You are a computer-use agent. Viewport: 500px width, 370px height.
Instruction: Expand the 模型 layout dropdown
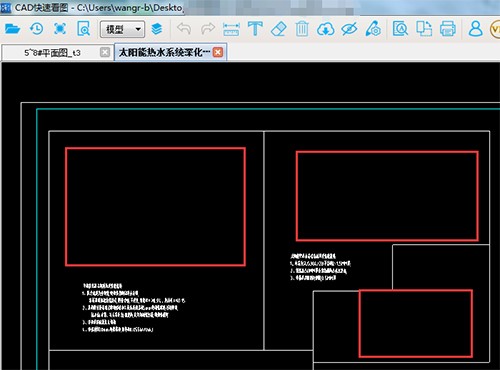click(x=122, y=30)
